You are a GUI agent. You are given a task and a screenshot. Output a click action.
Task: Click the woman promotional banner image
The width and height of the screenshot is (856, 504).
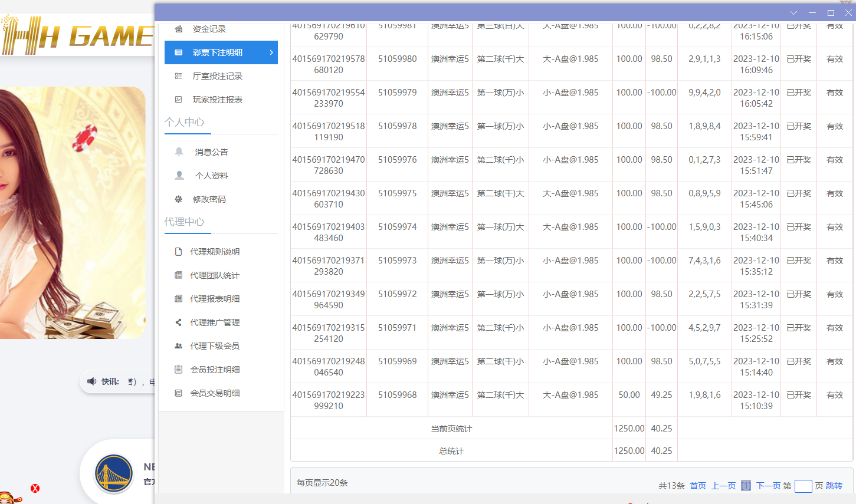click(x=73, y=213)
